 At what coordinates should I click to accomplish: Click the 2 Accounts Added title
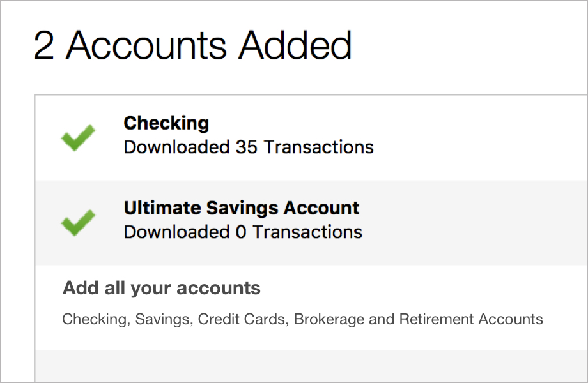click(x=192, y=46)
